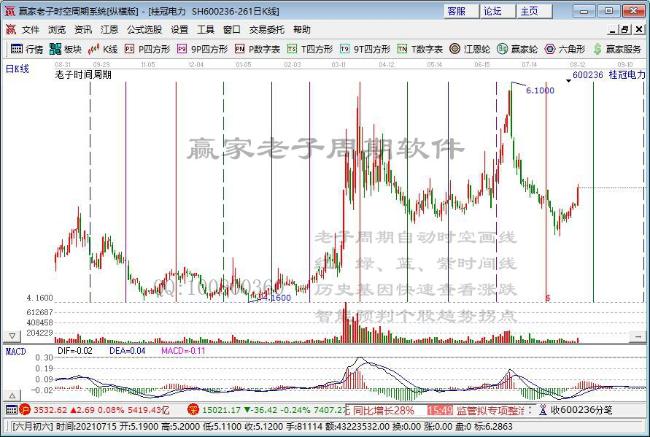Select the P四方形 tool
This screenshot has height=437, width=650.
(147, 49)
